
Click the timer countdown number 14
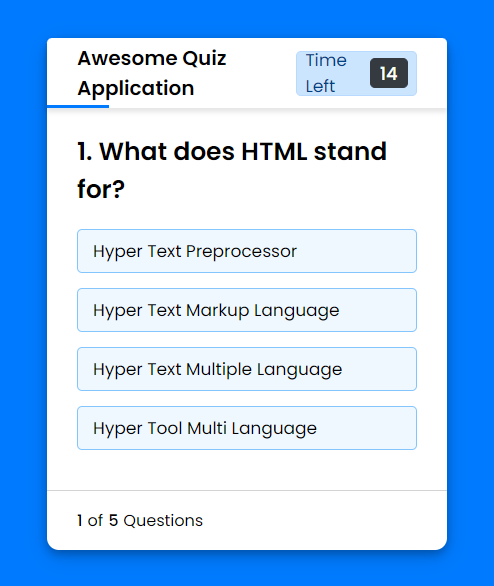pos(389,73)
